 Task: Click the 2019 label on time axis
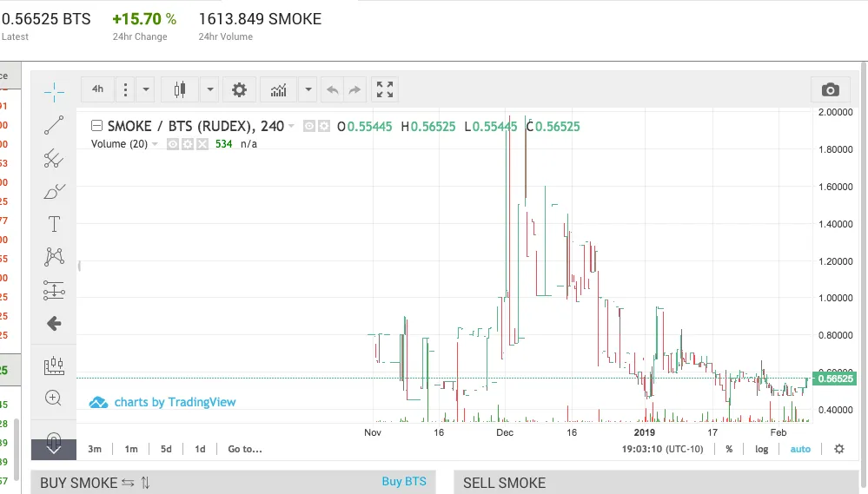645,432
